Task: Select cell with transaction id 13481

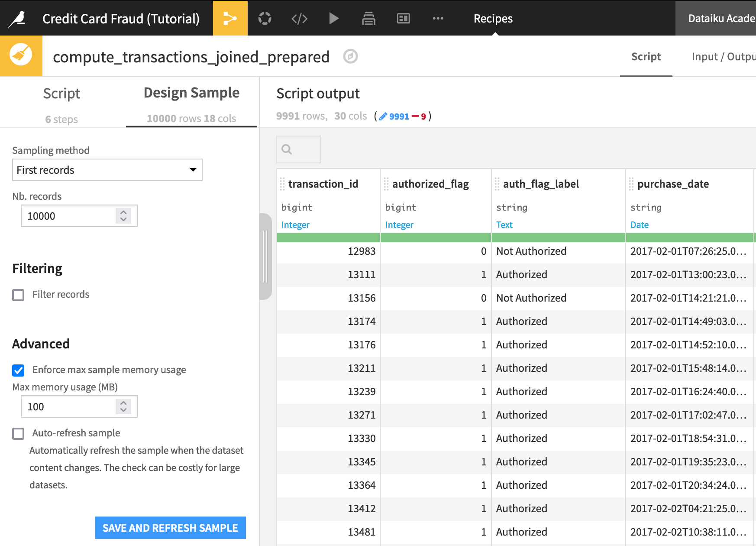Action: (x=329, y=532)
